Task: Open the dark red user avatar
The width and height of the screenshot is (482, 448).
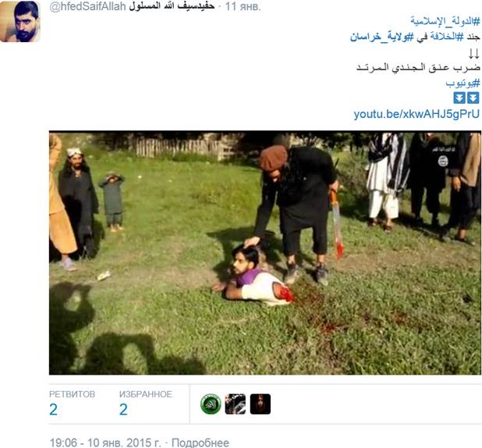Action: 260,404
